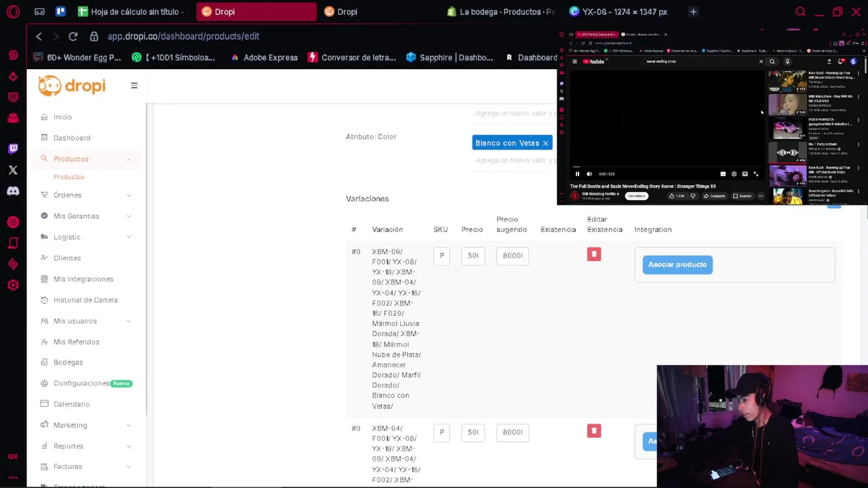
Task: Open the Conversor de letra bookmark
Action: [x=352, y=58]
